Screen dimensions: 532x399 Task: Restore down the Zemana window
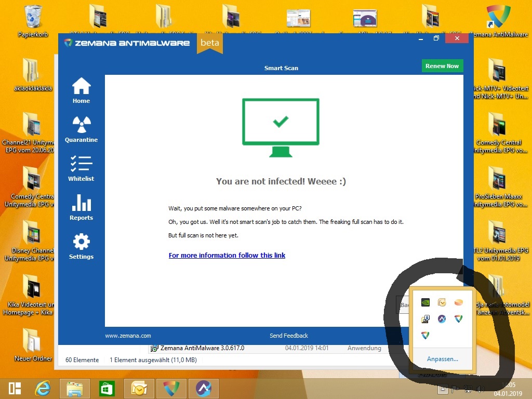(x=436, y=38)
